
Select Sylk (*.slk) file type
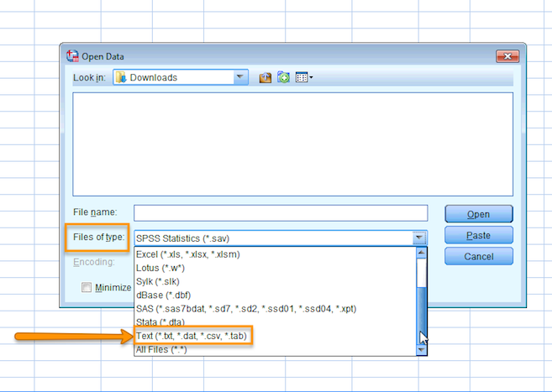[275, 281]
